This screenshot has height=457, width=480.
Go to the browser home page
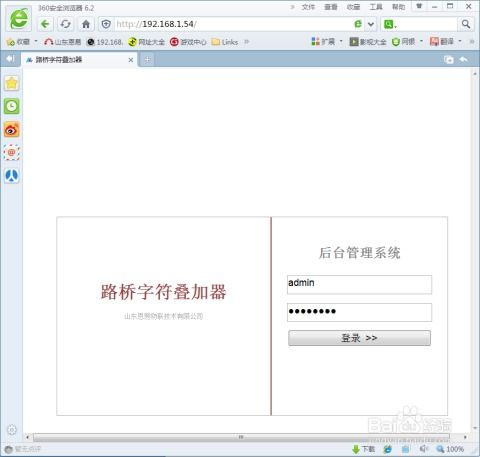(86, 24)
